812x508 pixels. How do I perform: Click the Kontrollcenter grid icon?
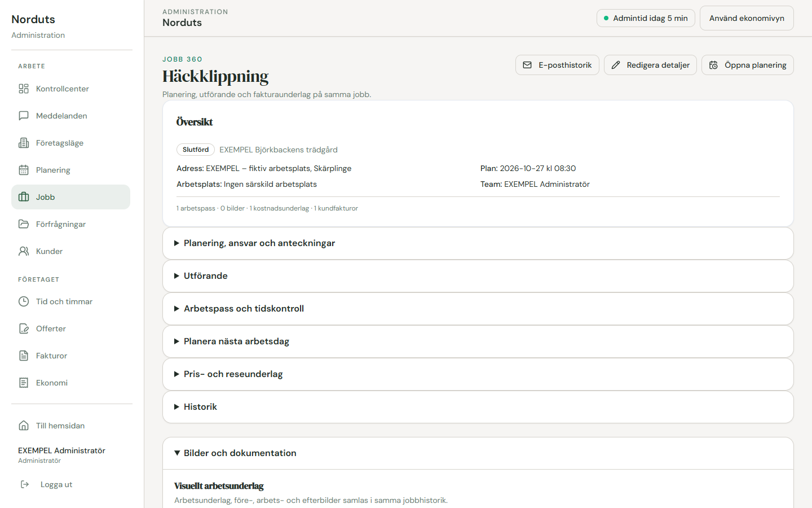click(24, 89)
